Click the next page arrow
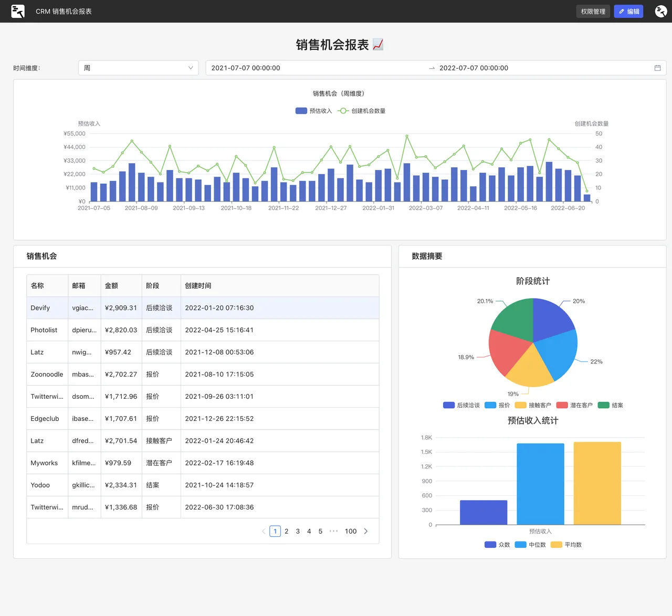 tap(366, 531)
